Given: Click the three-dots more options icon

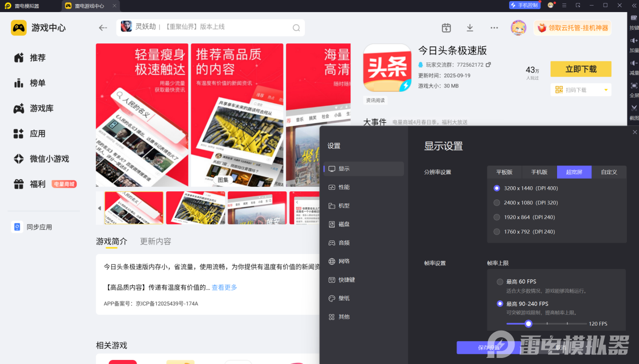Looking at the screenshot, I should [494, 28].
